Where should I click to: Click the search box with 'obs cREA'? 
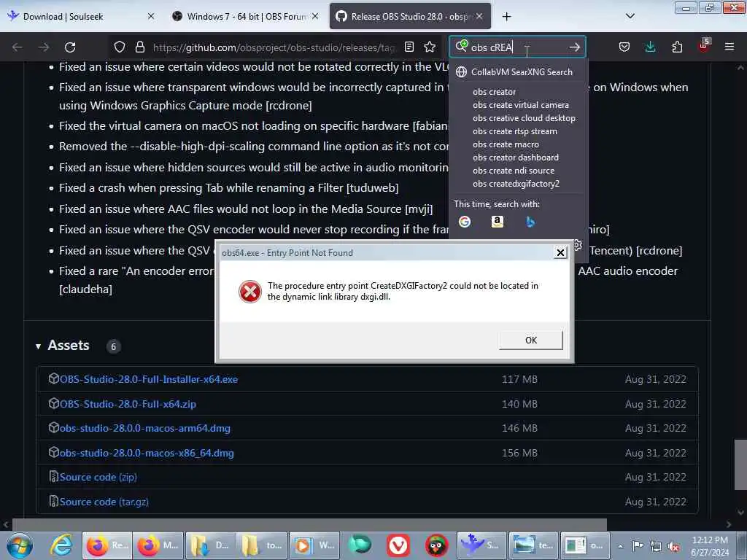pyautogui.click(x=517, y=47)
